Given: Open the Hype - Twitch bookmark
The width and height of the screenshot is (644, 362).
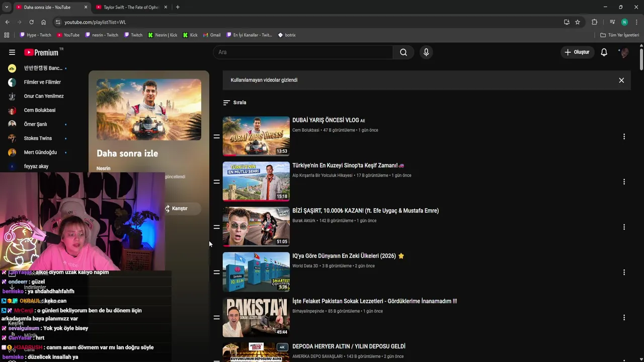Looking at the screenshot, I should pyautogui.click(x=35, y=35).
